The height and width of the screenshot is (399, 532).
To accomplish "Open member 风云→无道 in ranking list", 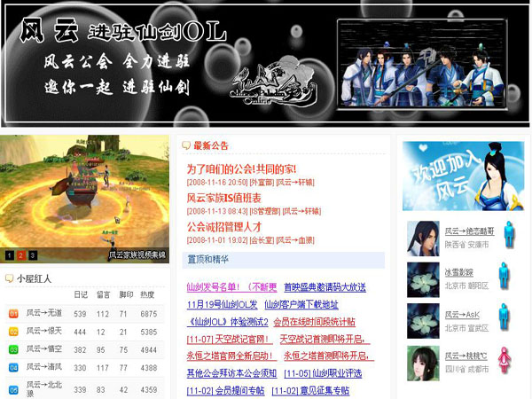I will point(44,313).
